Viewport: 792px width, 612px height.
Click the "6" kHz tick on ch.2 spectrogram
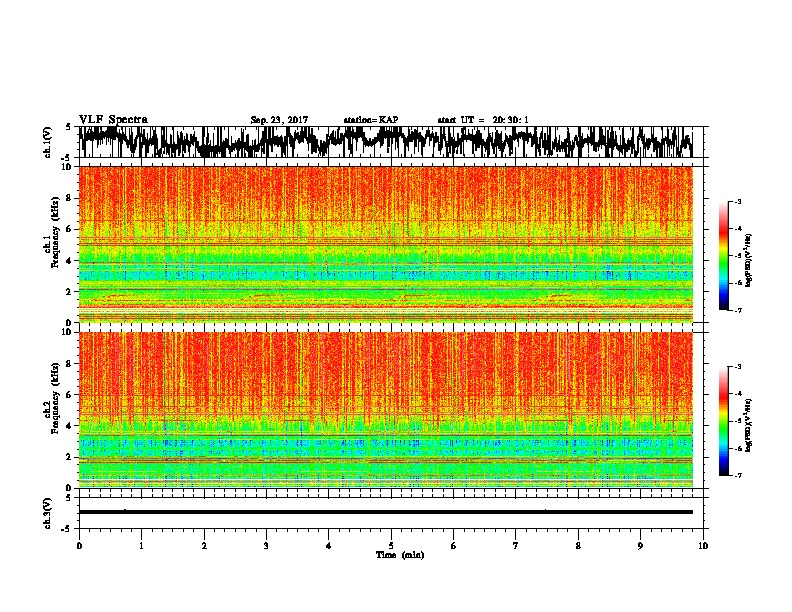70,395
